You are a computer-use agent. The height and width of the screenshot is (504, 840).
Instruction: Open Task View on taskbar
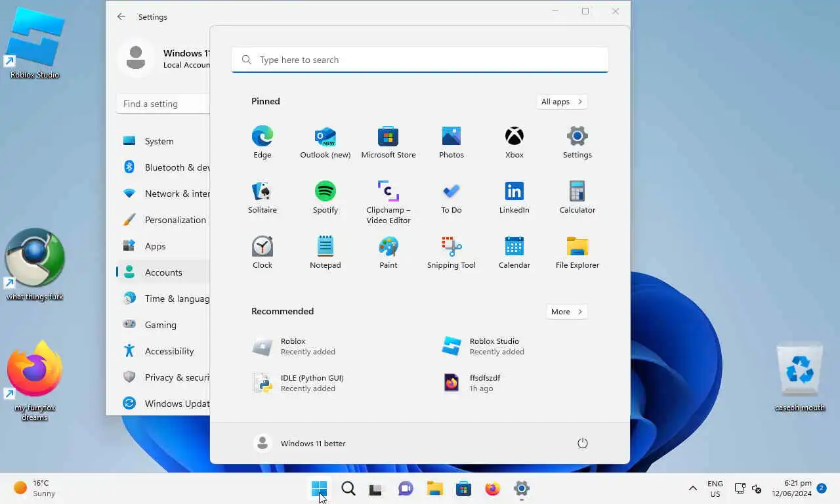coord(375,489)
